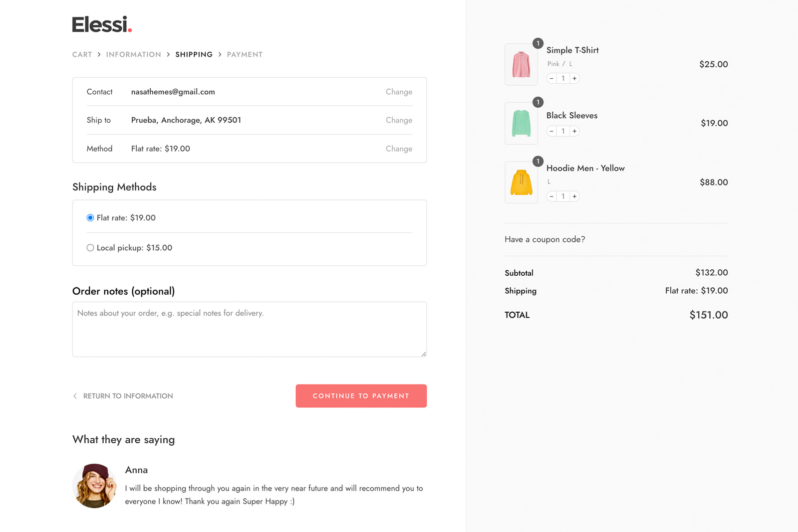
Task: Change the Ship to address
Action: coord(399,120)
